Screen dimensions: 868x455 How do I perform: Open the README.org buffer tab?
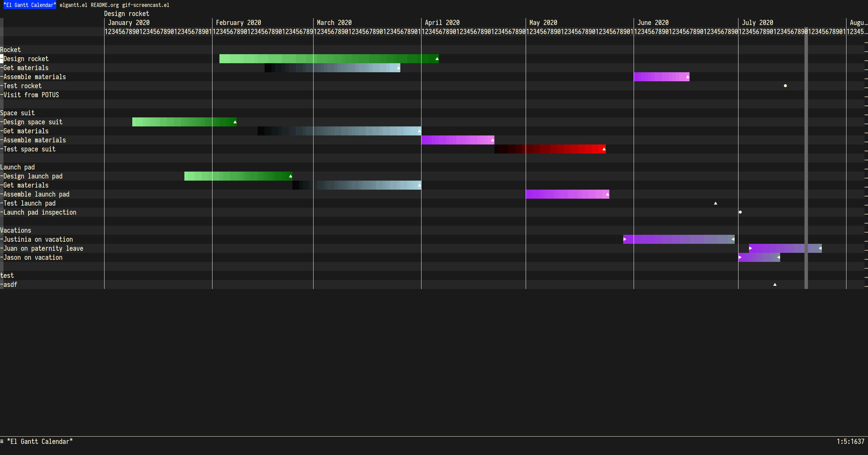[x=105, y=5]
